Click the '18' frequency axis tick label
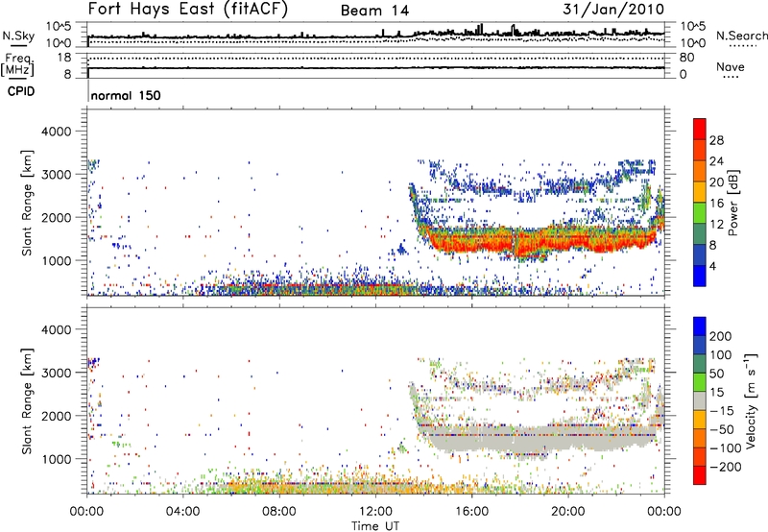 [64, 58]
